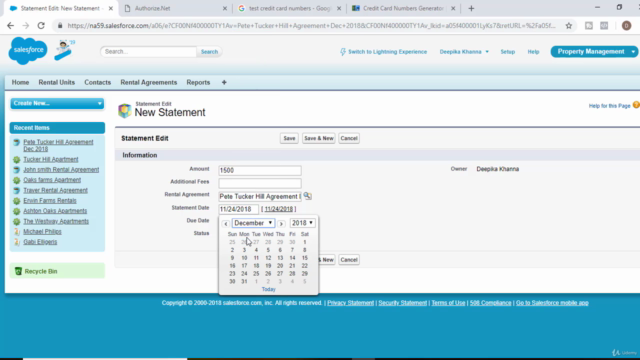The width and height of the screenshot is (640, 360).
Task: Click in the browser address bar
Action: tap(311, 26)
